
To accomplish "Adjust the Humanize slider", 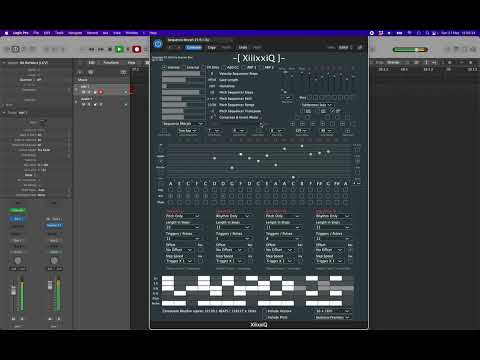I will click(x=184, y=86).
